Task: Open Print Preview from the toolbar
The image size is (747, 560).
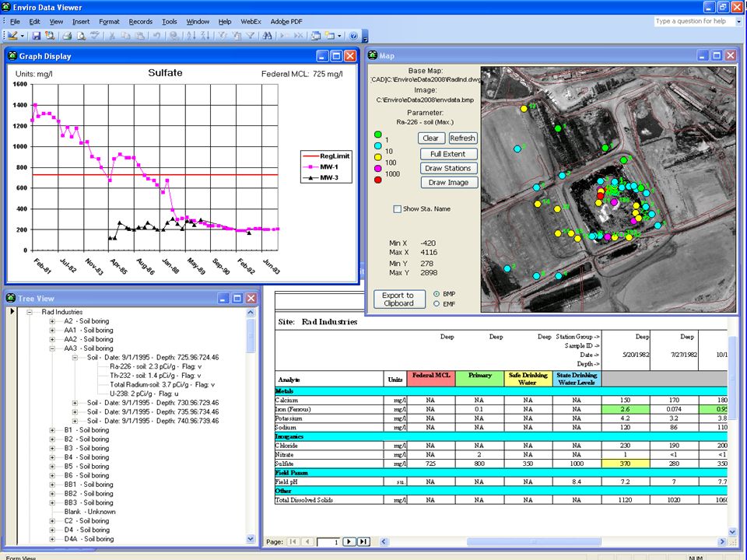Action: (81, 36)
